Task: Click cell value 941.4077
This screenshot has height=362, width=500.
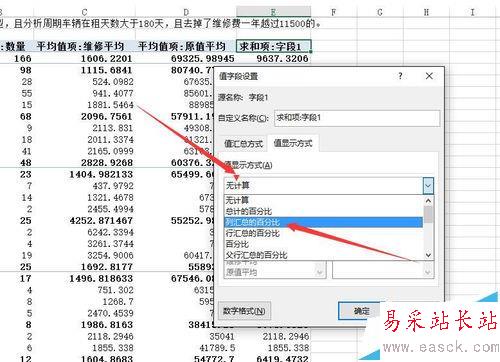Action: 113,93
